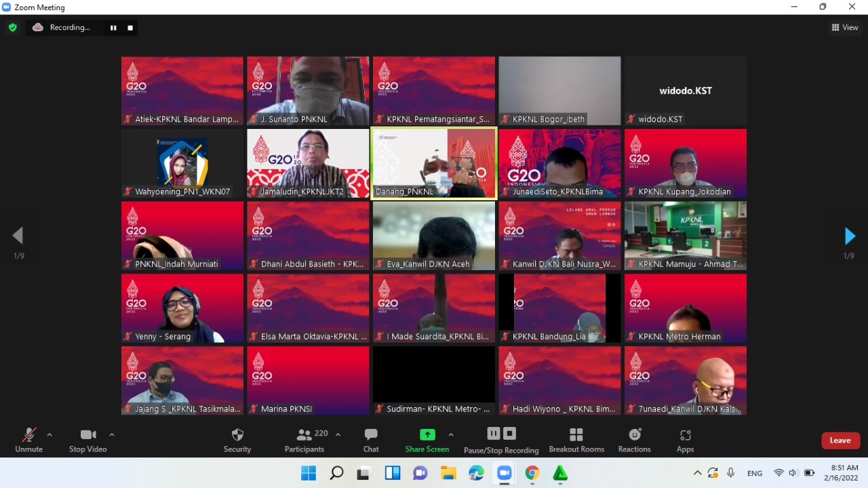Image resolution: width=868 pixels, height=488 pixels.
Task: Stop recording using top square button
Action: (130, 28)
